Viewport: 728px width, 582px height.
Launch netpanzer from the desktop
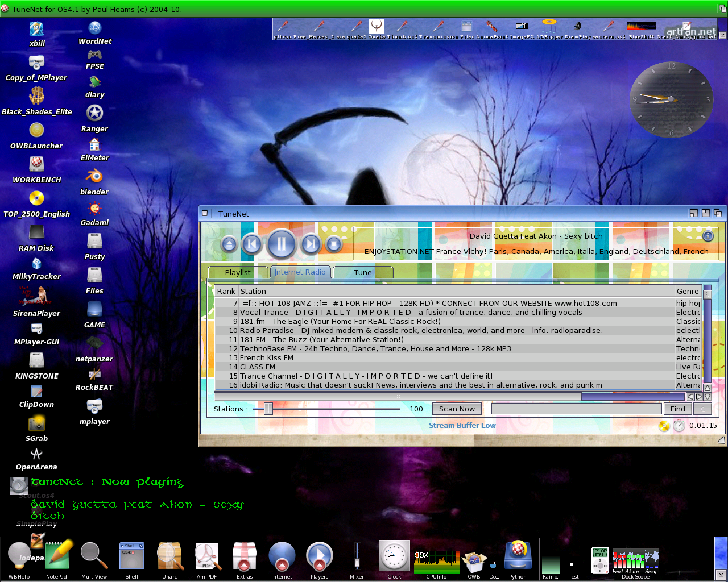pos(94,348)
